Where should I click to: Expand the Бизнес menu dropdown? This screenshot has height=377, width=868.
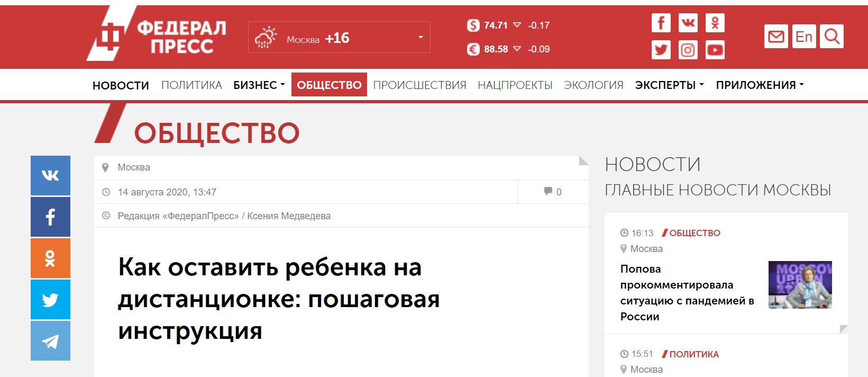259,85
